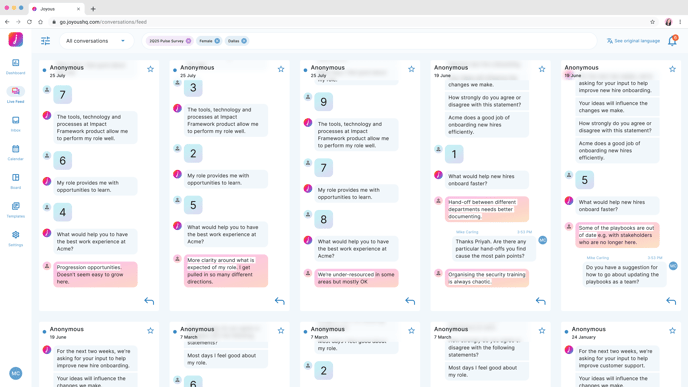This screenshot has width=688, height=387.
Task: Click the browser home button
Action: 40,22
